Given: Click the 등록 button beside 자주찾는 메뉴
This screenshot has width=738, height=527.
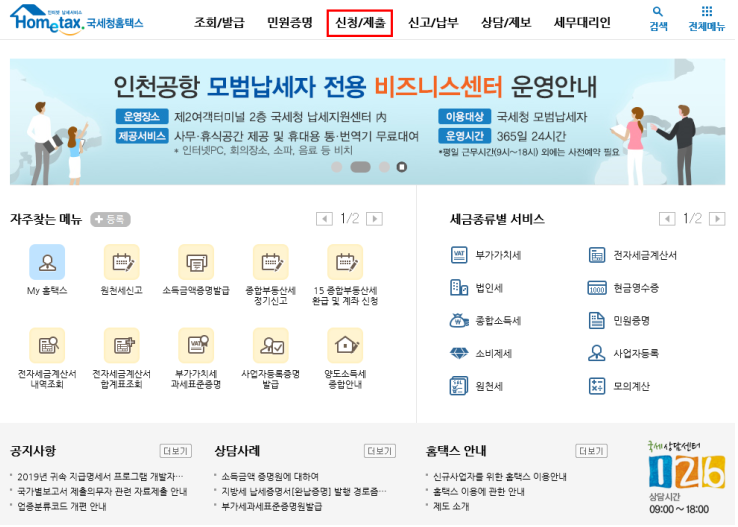Looking at the screenshot, I should [x=110, y=219].
